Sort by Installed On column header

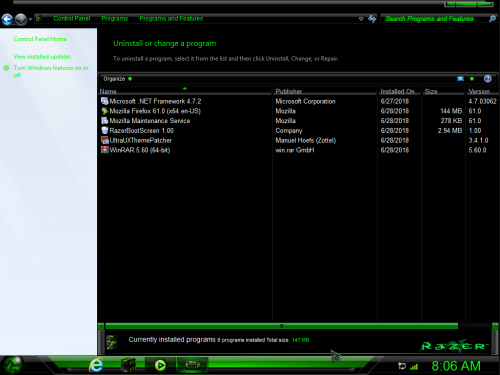click(400, 91)
